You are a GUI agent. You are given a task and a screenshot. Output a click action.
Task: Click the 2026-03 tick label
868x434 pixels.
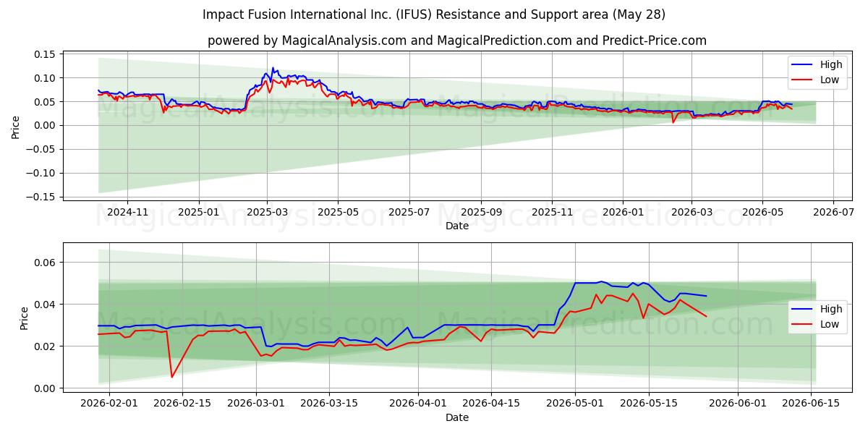(692, 212)
